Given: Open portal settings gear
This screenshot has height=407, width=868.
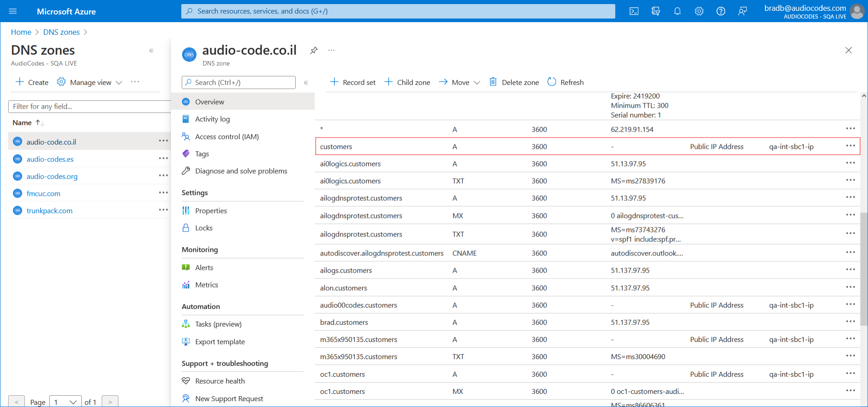Looking at the screenshot, I should (x=699, y=11).
